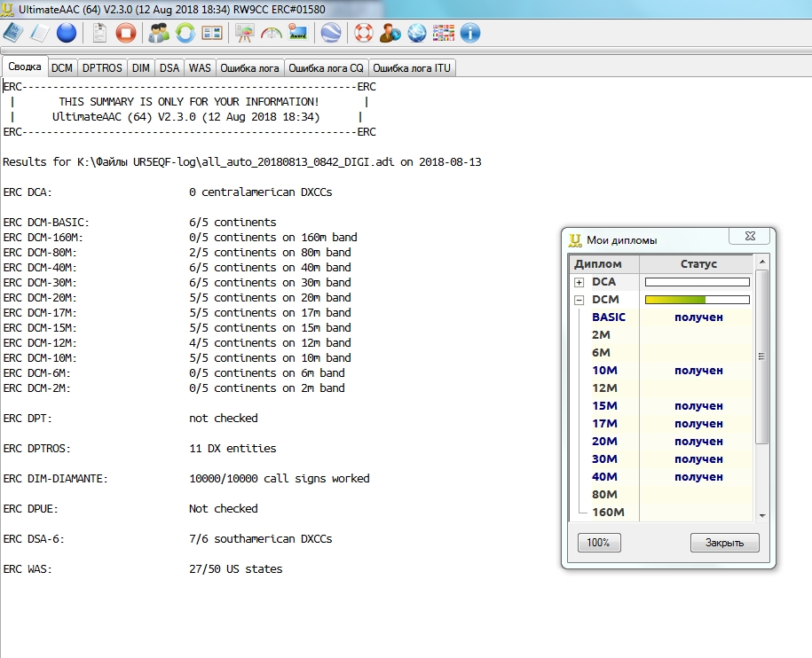The image size is (812, 658).
Task: Click the presentation easel chart icon
Action: [x=243, y=34]
